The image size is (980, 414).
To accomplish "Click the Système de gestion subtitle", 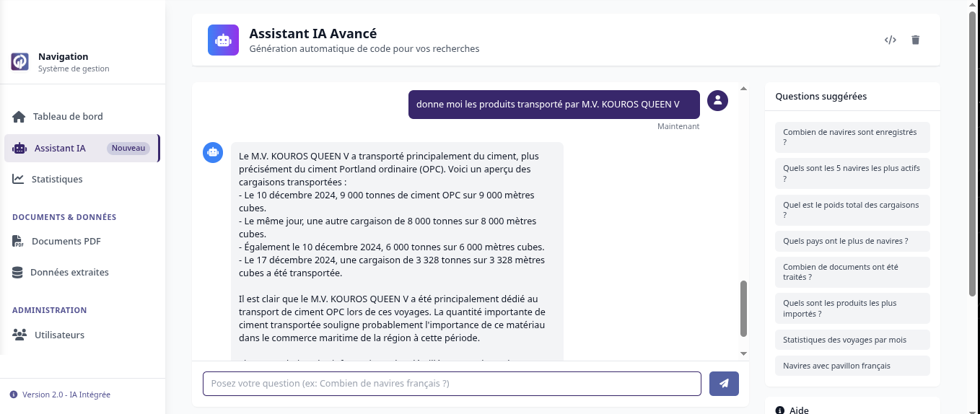I will 74,69.
